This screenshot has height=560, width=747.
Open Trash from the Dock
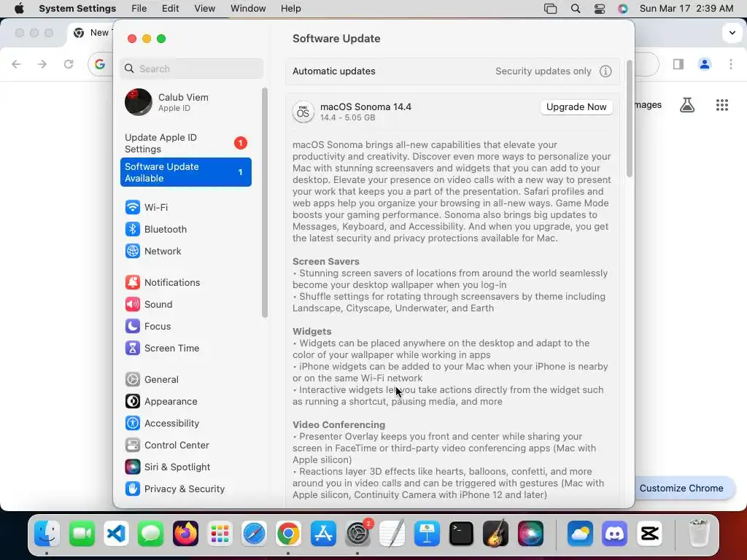699,533
